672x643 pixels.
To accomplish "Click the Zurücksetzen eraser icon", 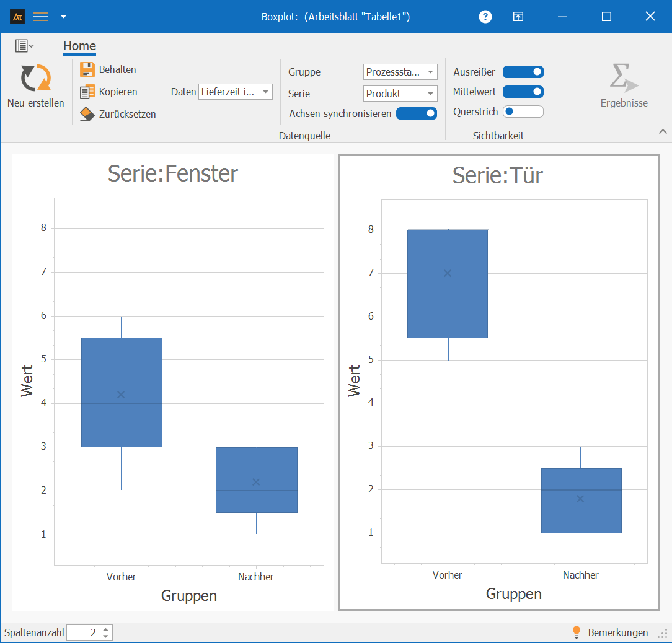I will [x=87, y=114].
